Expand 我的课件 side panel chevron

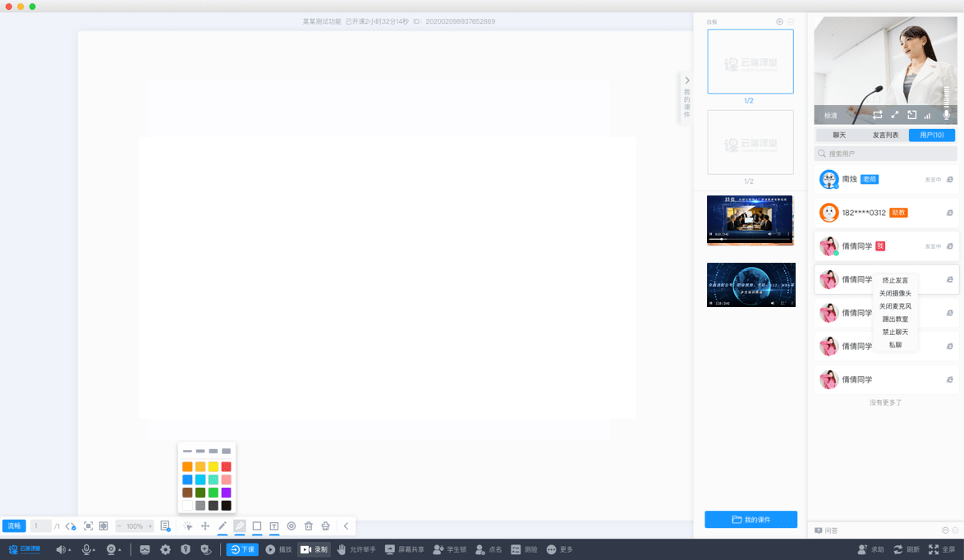(x=687, y=80)
